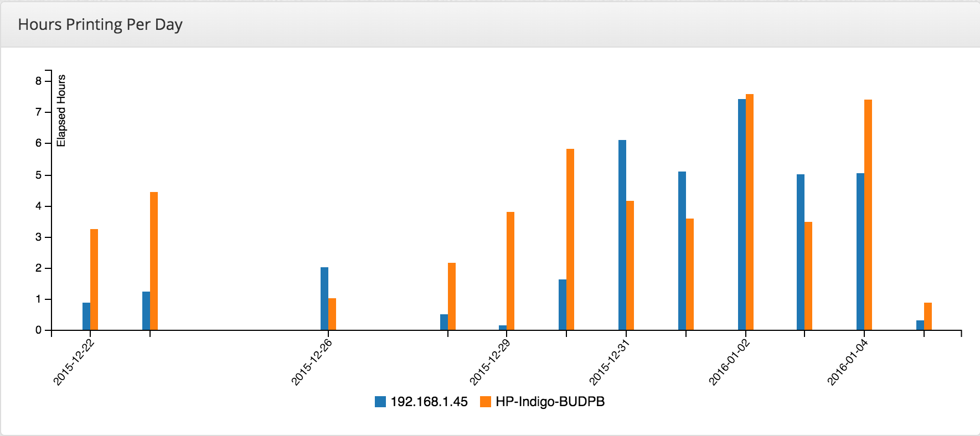Click the "Hours Printing Per Day" panel title
This screenshot has height=436, width=980.
click(100, 25)
